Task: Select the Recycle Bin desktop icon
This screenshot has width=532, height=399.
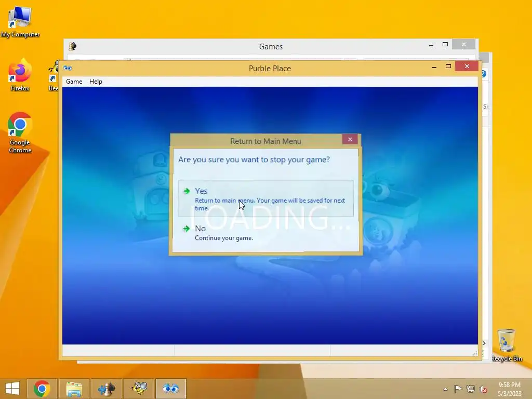Action: point(507,345)
